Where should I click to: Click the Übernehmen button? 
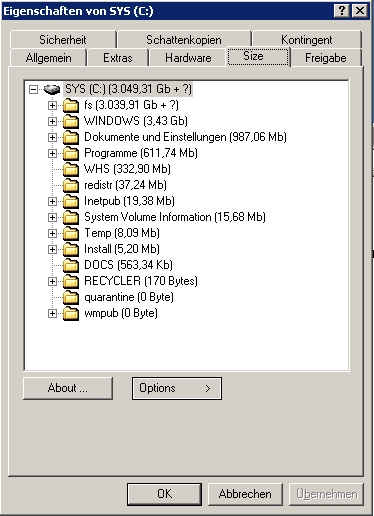[x=326, y=494]
